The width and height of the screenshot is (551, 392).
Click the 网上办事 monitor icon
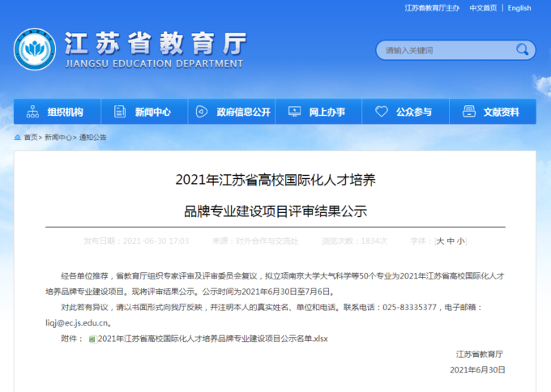coord(295,112)
